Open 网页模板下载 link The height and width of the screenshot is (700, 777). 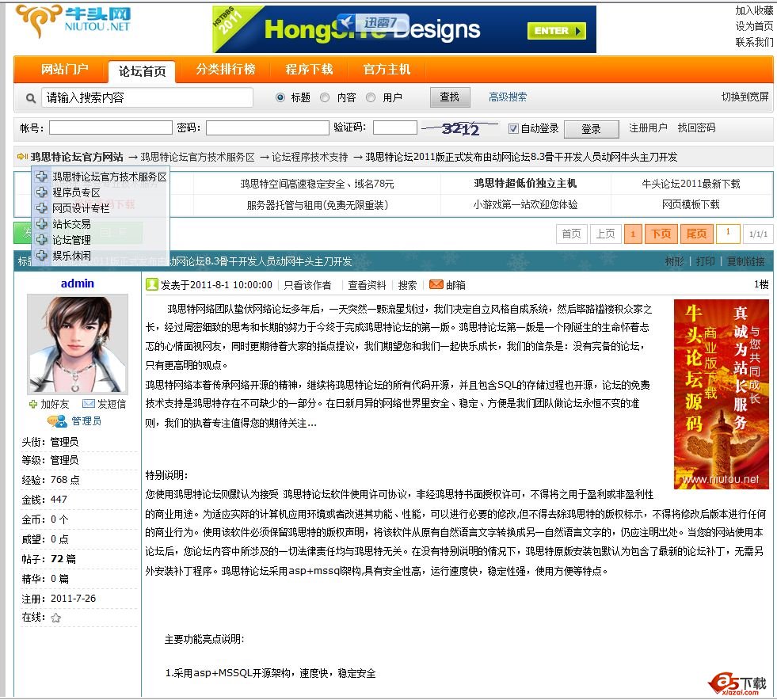[x=691, y=204]
